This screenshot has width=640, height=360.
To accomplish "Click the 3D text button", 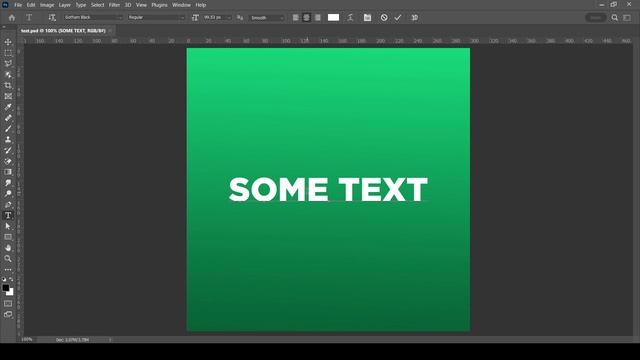I will (x=415, y=18).
